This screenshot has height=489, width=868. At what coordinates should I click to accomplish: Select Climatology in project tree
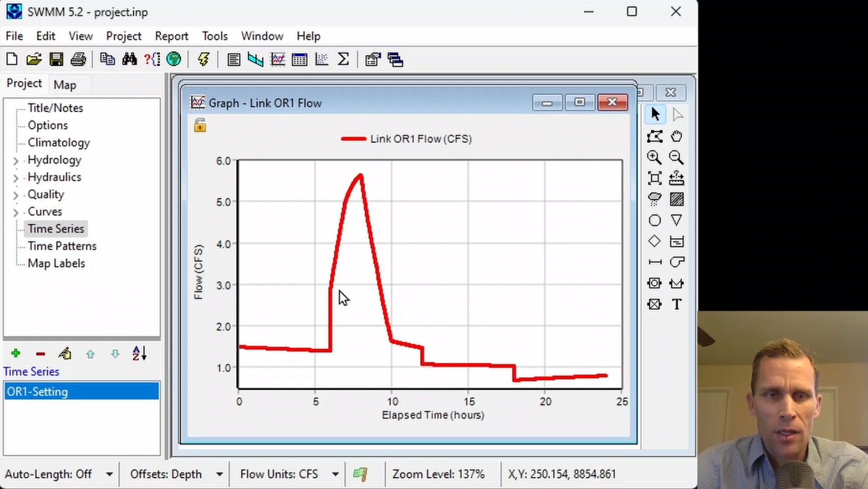point(59,142)
